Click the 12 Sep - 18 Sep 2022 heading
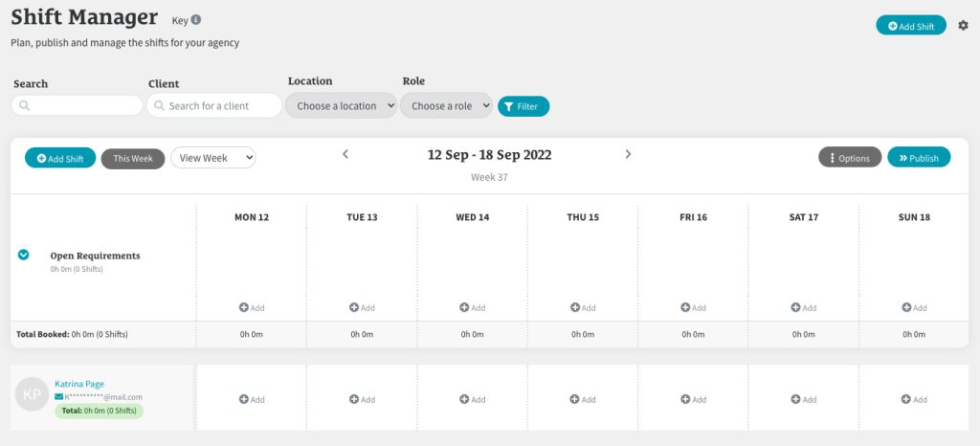 489,155
